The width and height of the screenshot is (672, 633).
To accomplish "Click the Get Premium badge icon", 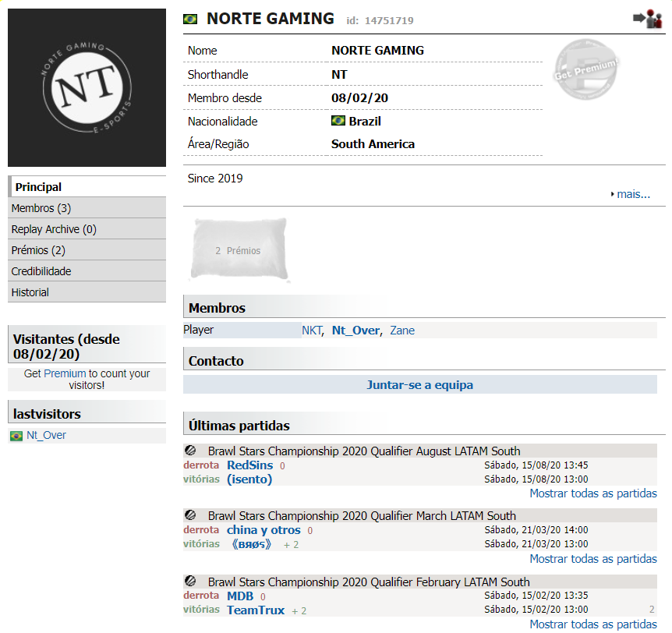I will pyautogui.click(x=586, y=69).
